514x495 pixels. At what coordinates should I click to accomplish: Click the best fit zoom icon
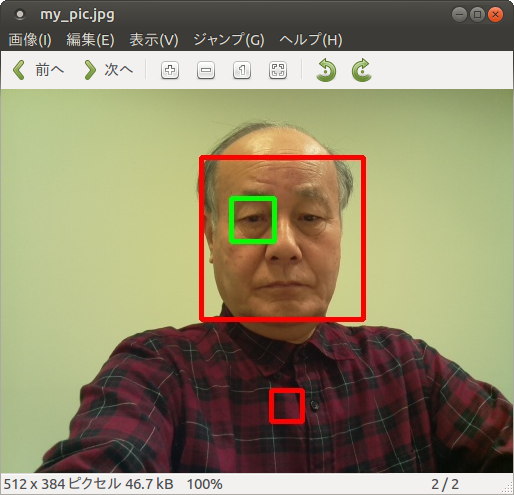[x=278, y=70]
